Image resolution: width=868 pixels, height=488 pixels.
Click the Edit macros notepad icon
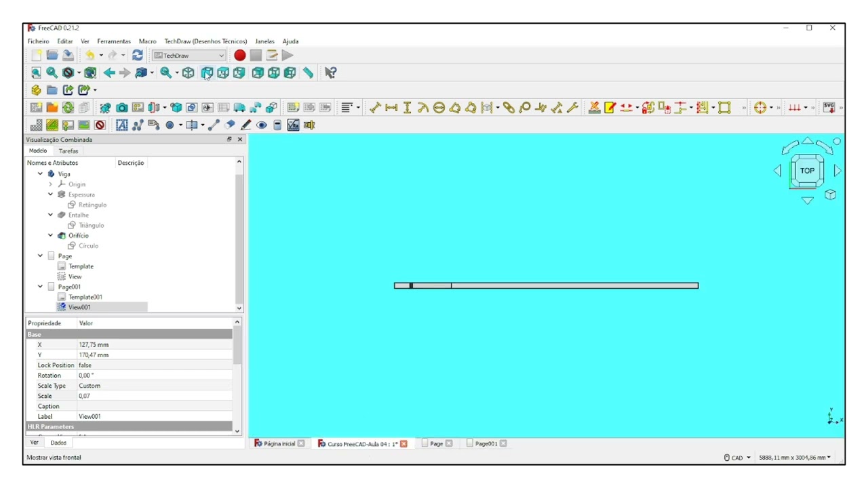(x=272, y=56)
